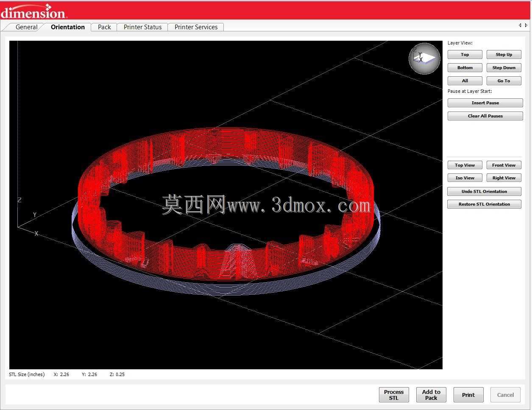Viewport: 532px width, 410px height.
Task: Click Clear All Pauses
Action: coord(485,116)
